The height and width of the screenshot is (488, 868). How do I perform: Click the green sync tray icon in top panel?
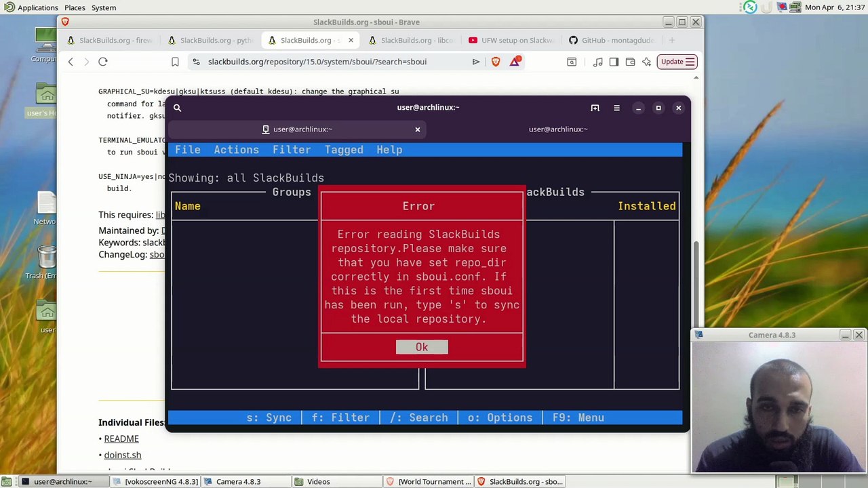tap(750, 7)
